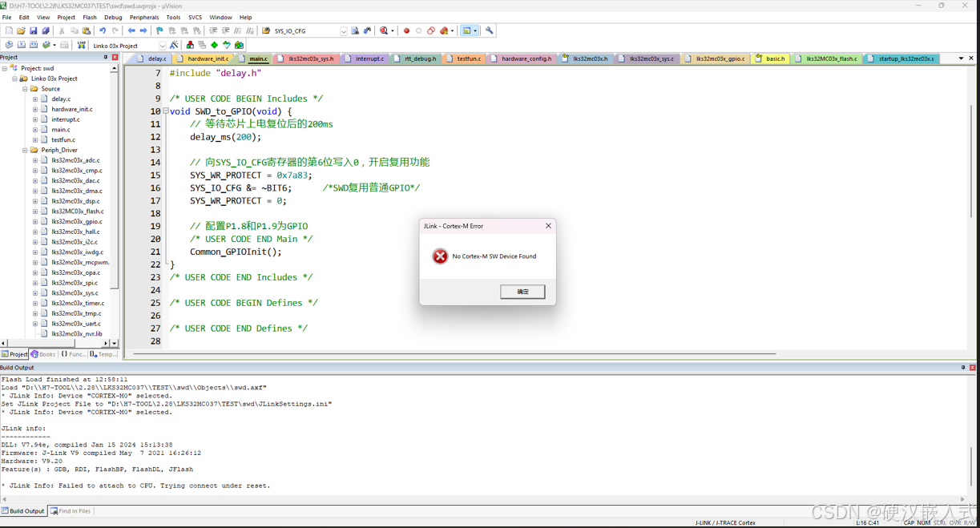Click the Rebuild all target files icon
980x528 pixels.
pyautogui.click(x=34, y=46)
